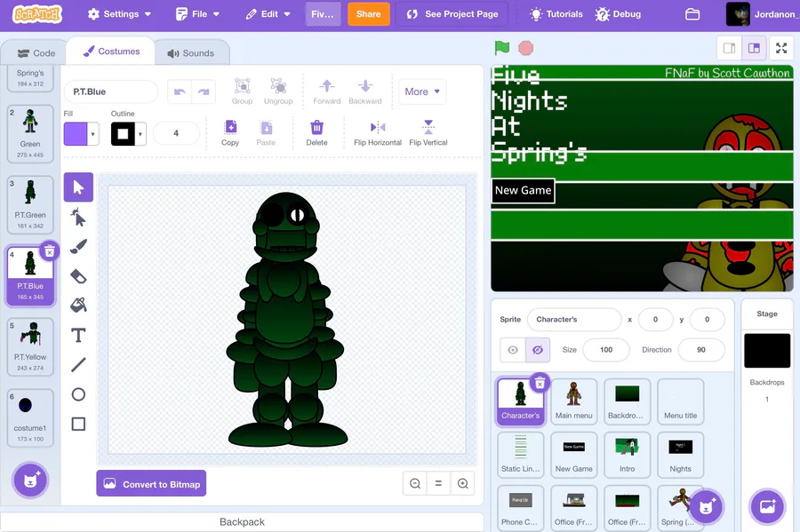Select the Reshape tool

(x=78, y=217)
